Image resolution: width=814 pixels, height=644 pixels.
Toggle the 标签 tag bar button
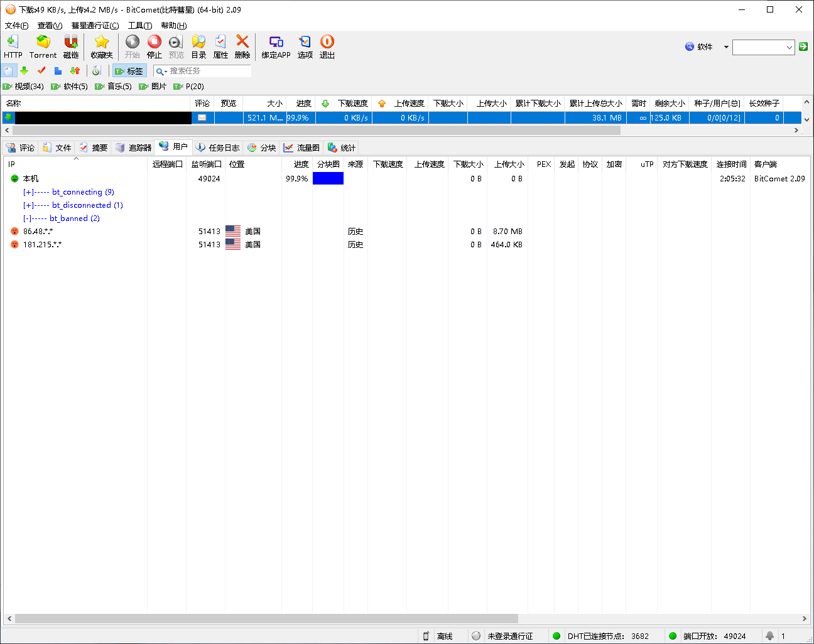(129, 71)
